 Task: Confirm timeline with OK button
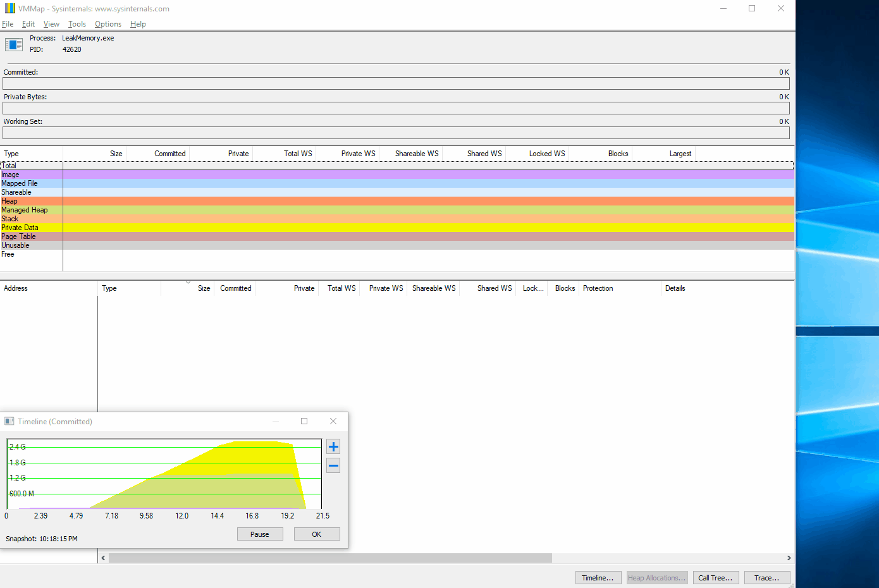[x=317, y=534]
